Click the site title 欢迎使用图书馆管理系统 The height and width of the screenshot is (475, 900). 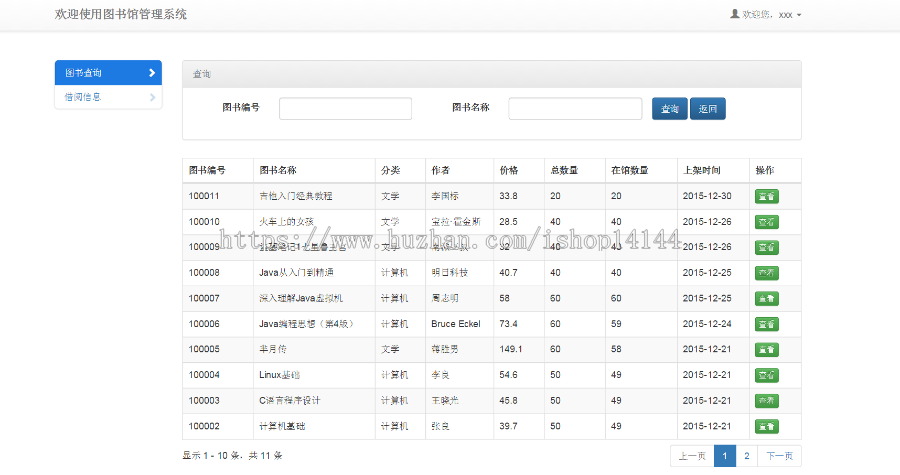(x=121, y=14)
